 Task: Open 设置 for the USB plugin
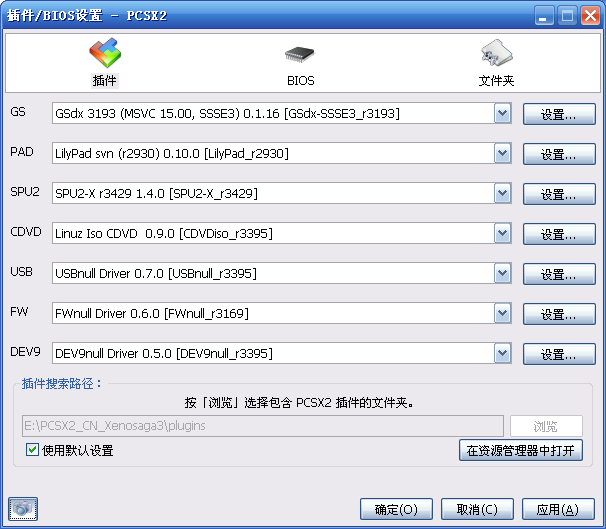click(559, 274)
